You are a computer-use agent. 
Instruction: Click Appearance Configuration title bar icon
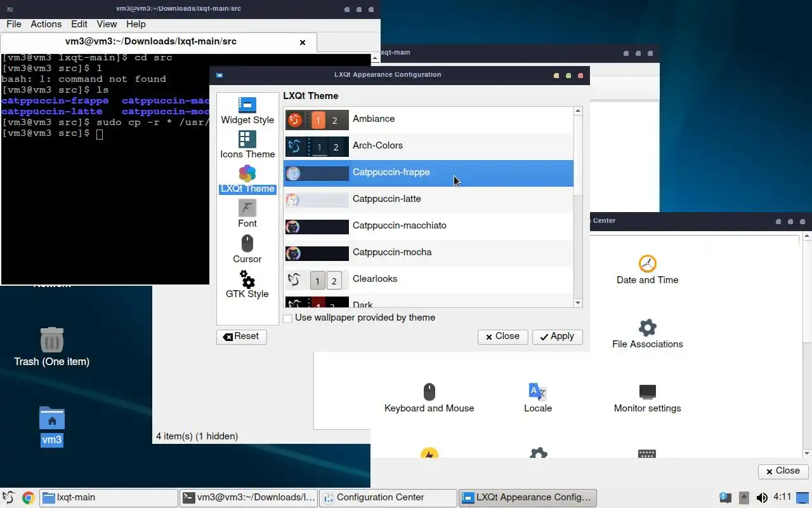[x=219, y=75]
